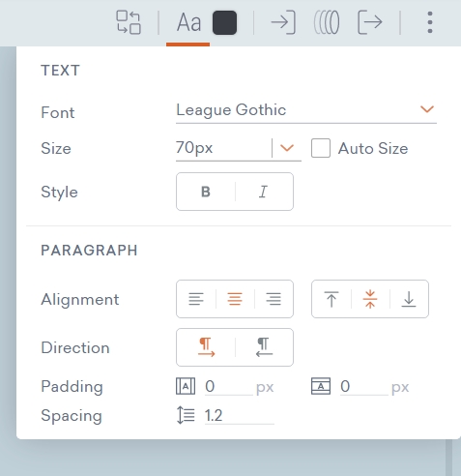The image size is (461, 476).
Task: Align text vertically to bottom
Action: (409, 299)
